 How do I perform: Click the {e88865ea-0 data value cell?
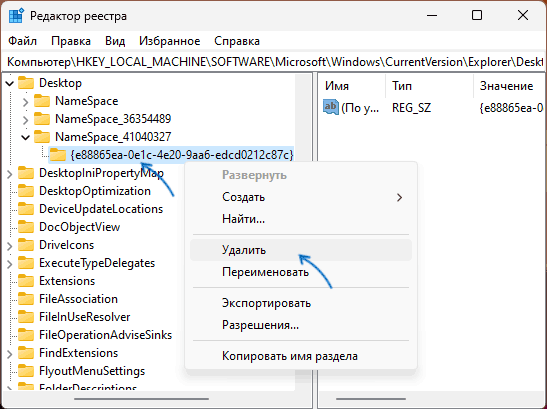click(x=511, y=107)
